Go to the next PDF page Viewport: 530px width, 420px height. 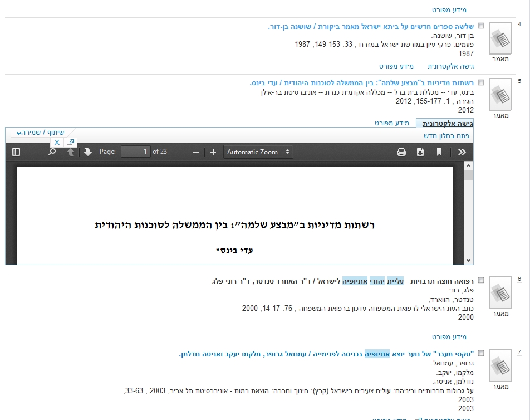point(88,152)
